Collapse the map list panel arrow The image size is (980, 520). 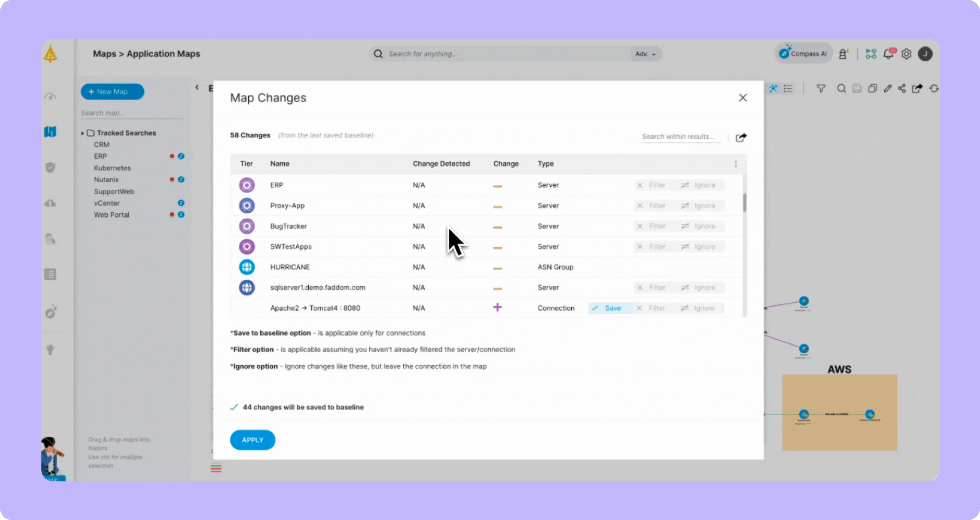coord(197,88)
